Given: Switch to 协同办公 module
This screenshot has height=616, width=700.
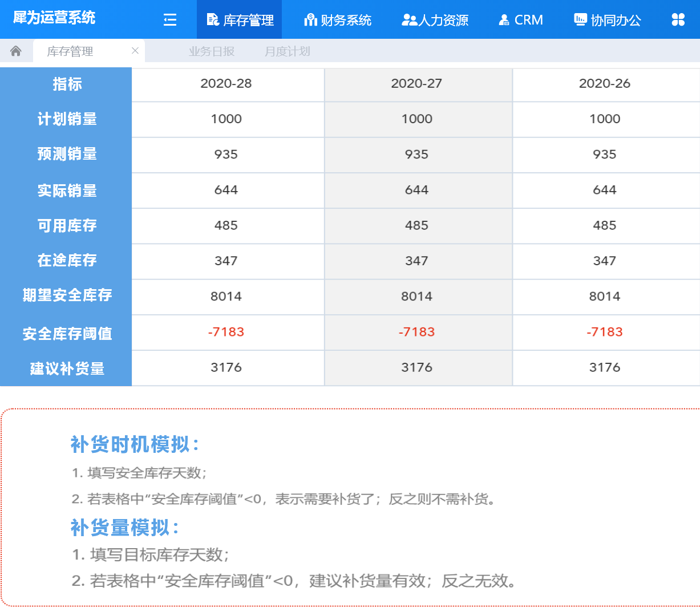Looking at the screenshot, I should coord(608,20).
